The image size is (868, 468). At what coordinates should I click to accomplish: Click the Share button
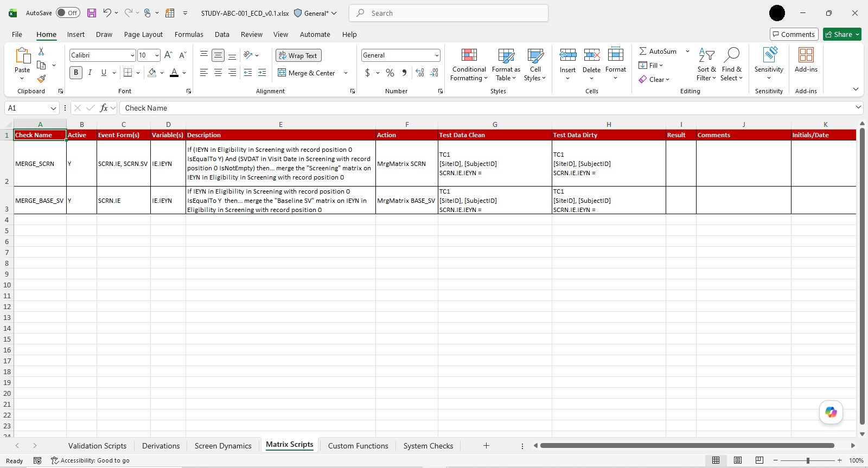[x=842, y=34]
